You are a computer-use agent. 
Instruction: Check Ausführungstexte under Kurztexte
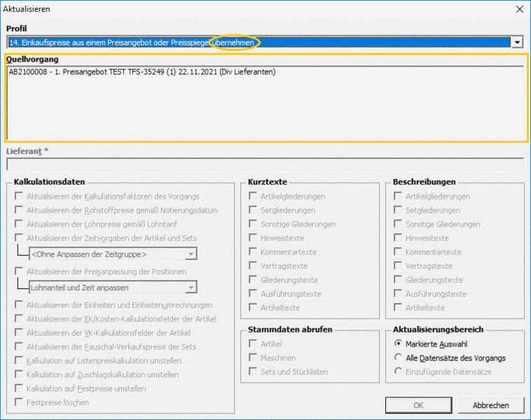(x=253, y=293)
